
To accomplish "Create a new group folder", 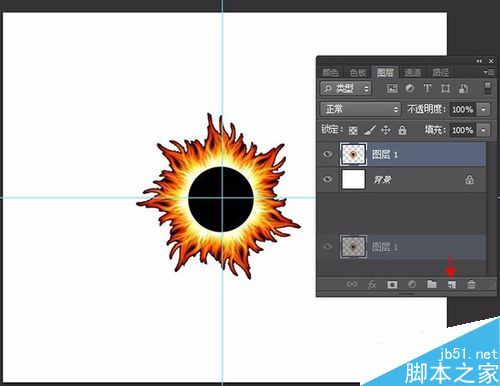I will (432, 284).
